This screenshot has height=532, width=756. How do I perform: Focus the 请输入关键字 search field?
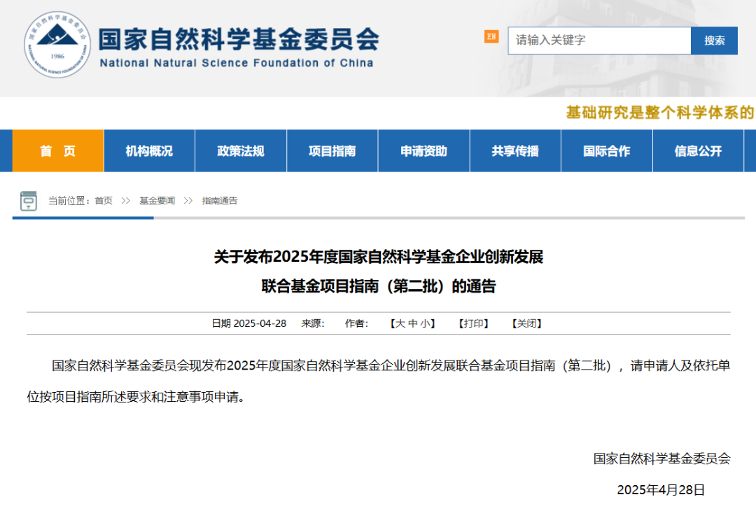point(599,41)
